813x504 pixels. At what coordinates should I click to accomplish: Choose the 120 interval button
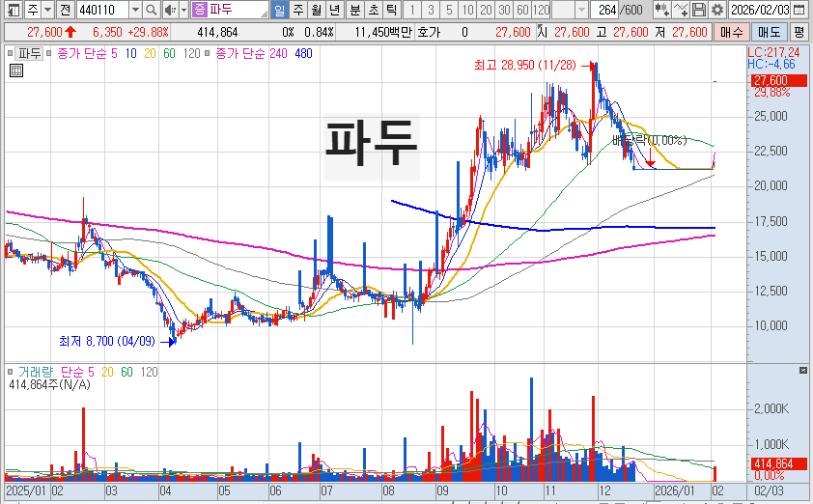pos(541,10)
